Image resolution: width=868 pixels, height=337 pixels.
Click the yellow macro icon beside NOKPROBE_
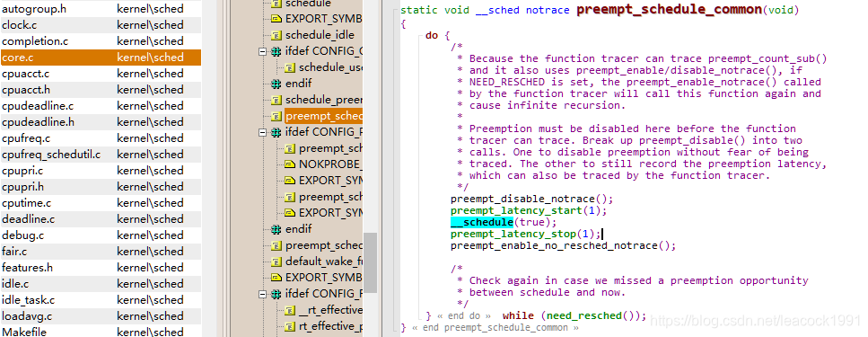(x=290, y=164)
